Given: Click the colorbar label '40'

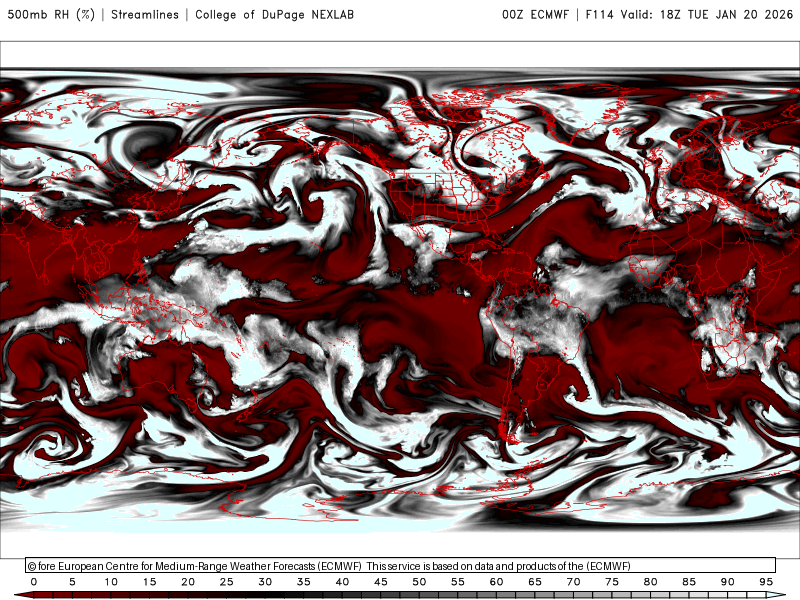Looking at the screenshot, I should [x=342, y=582].
